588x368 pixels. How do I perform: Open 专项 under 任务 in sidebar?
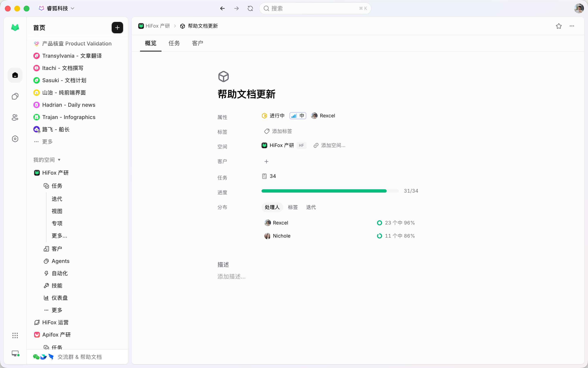point(57,223)
